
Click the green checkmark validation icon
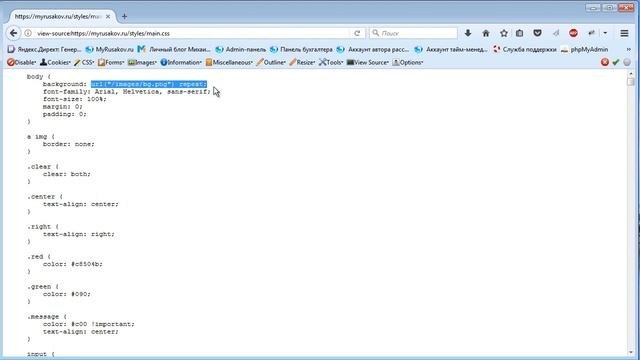[x=616, y=62]
